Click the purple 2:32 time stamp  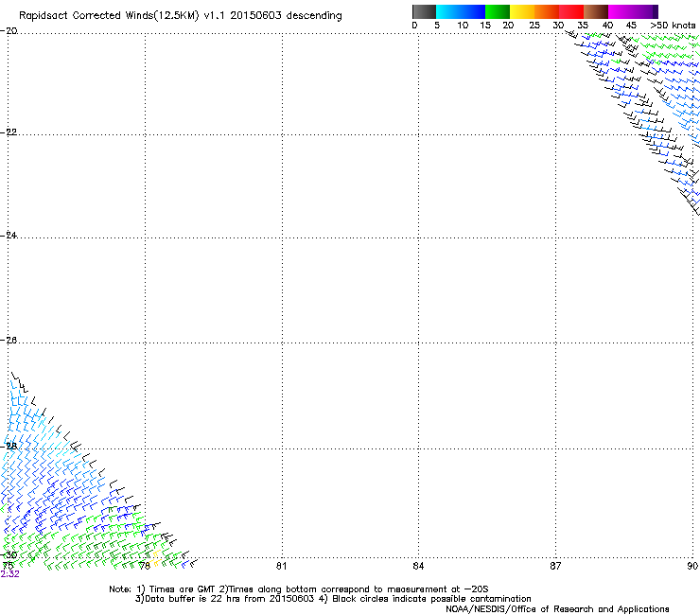9,574
